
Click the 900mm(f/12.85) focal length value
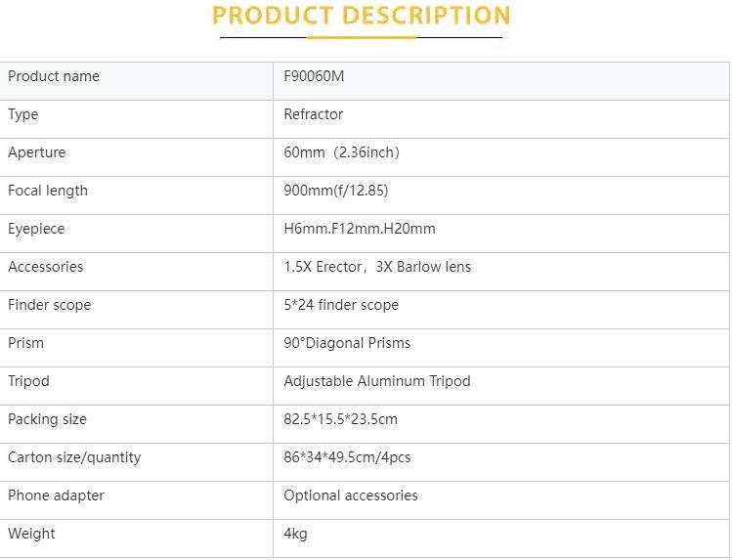click(336, 191)
